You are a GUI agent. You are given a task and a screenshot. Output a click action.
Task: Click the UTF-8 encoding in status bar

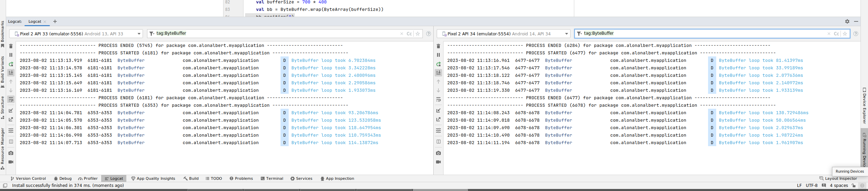(812, 186)
